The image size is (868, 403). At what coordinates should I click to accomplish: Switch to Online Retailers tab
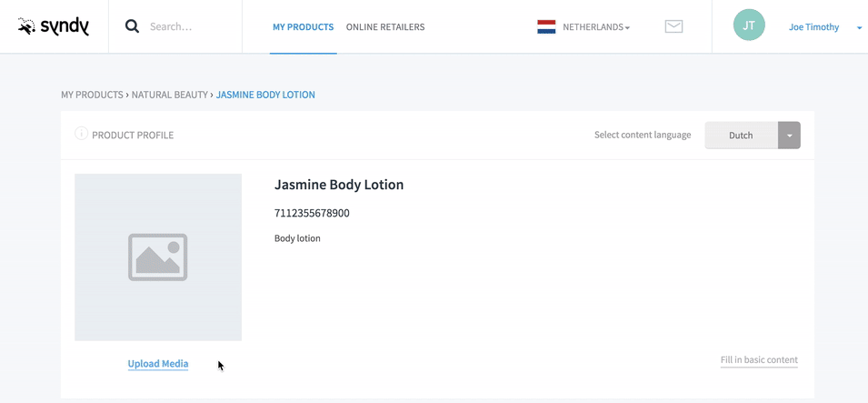pyautogui.click(x=385, y=26)
